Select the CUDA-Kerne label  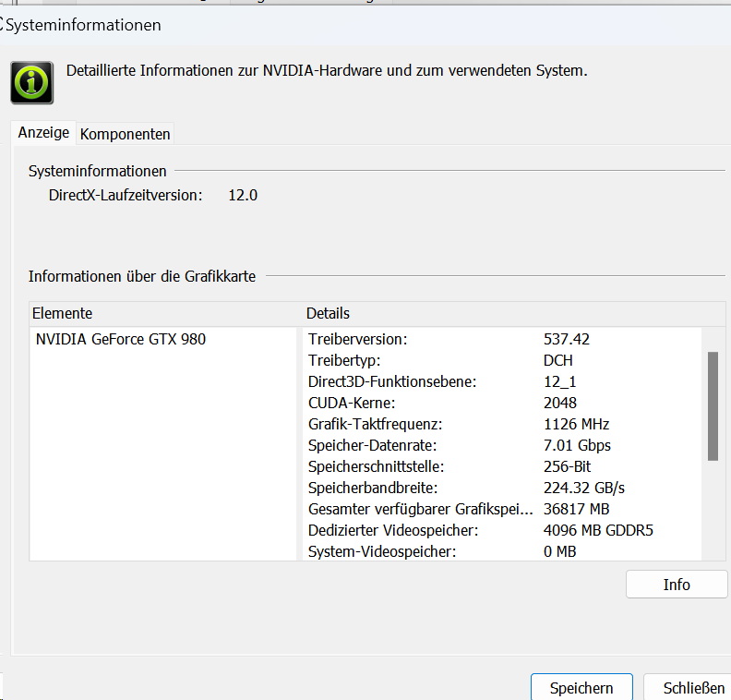(x=352, y=403)
